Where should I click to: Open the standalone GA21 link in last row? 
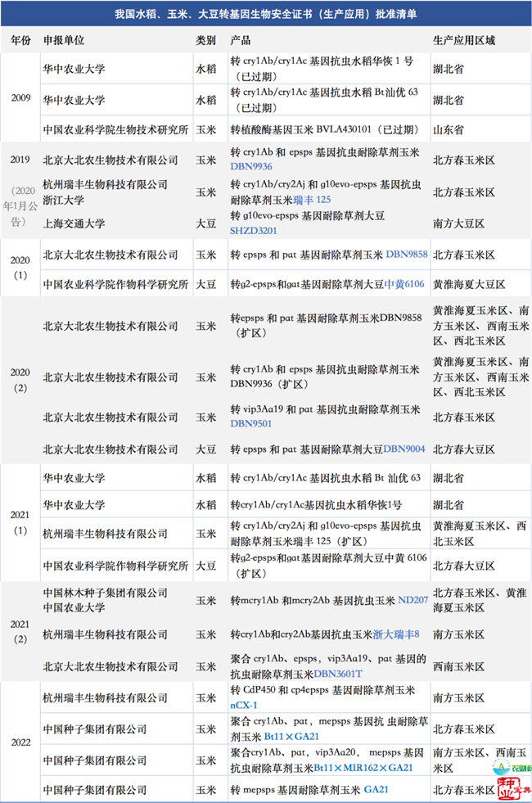tap(376, 790)
